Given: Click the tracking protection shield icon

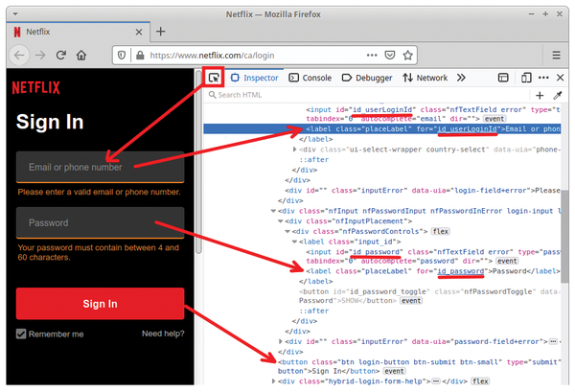Looking at the screenshot, I should (122, 56).
